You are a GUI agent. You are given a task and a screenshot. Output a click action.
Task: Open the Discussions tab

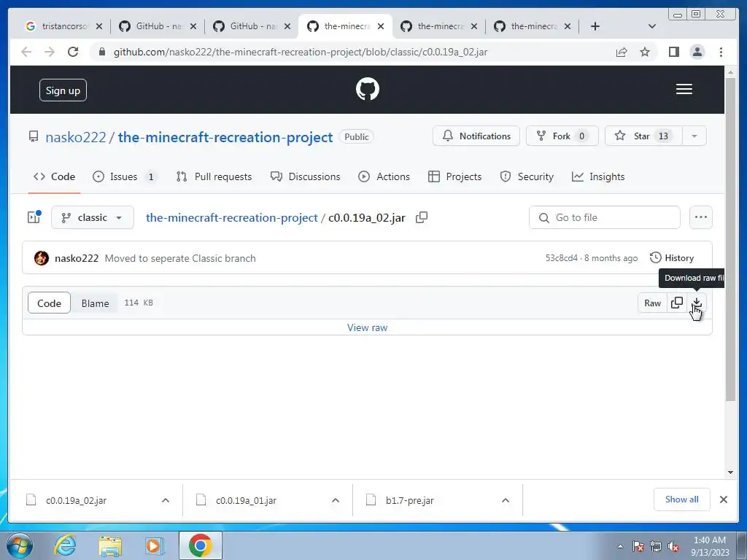coord(306,176)
